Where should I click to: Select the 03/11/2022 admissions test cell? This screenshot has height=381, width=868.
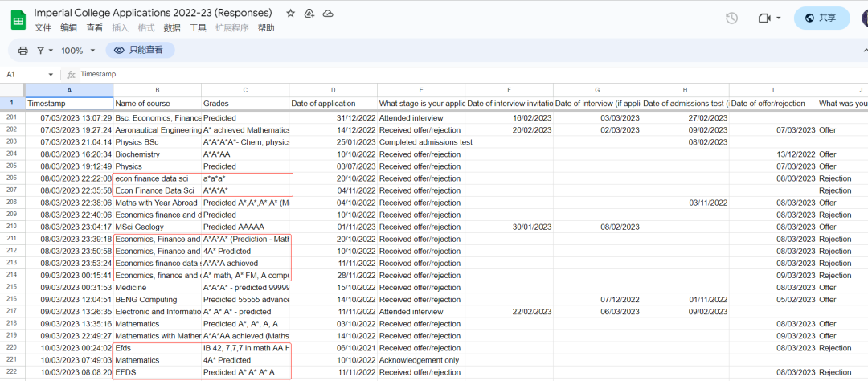point(685,203)
